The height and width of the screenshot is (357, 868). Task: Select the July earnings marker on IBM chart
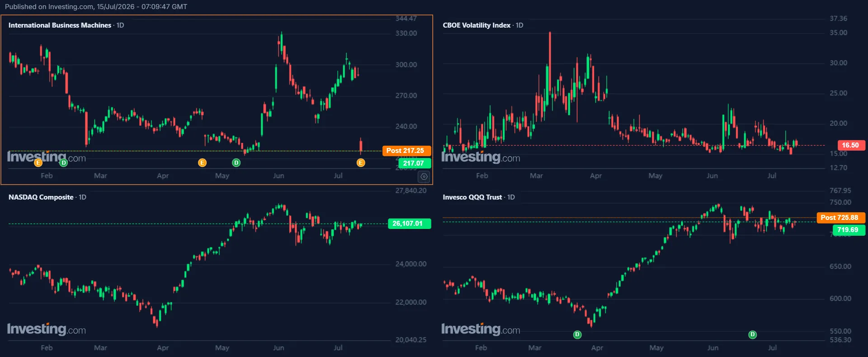(x=361, y=162)
